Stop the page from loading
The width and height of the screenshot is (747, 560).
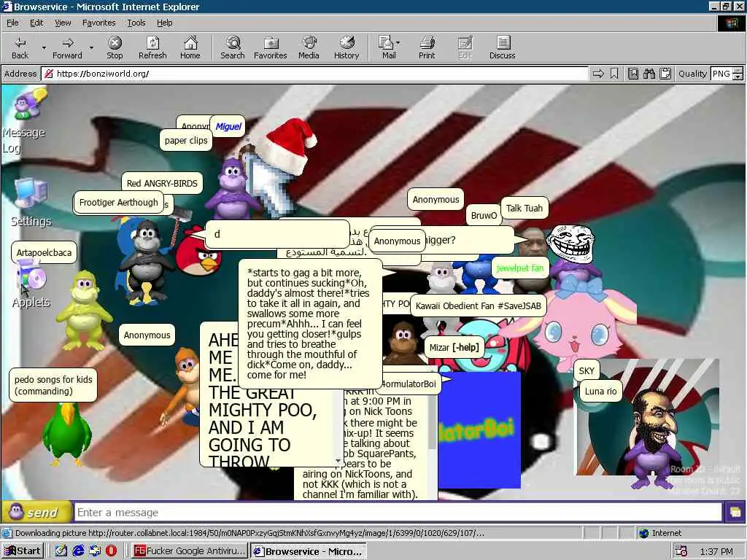(x=115, y=47)
